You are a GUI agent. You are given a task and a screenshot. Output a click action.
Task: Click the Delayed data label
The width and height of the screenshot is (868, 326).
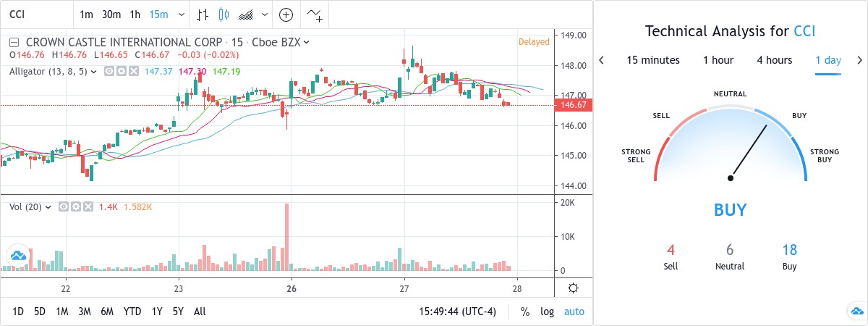(x=534, y=41)
